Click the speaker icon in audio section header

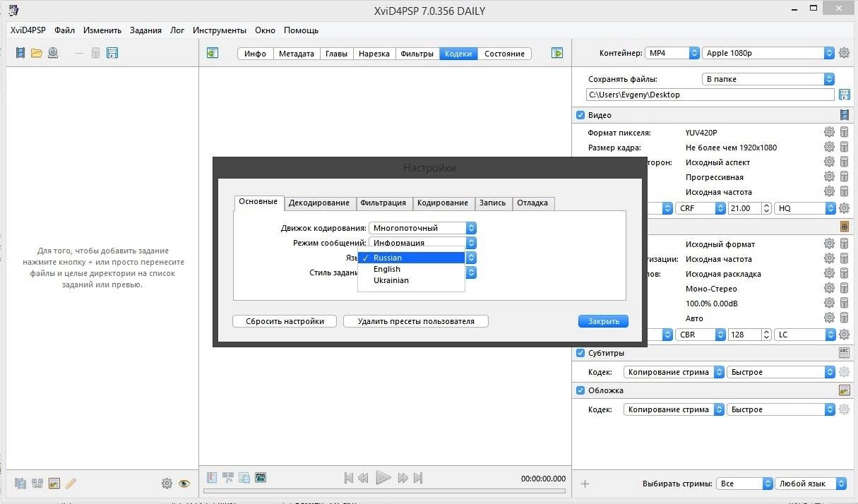[844, 227]
